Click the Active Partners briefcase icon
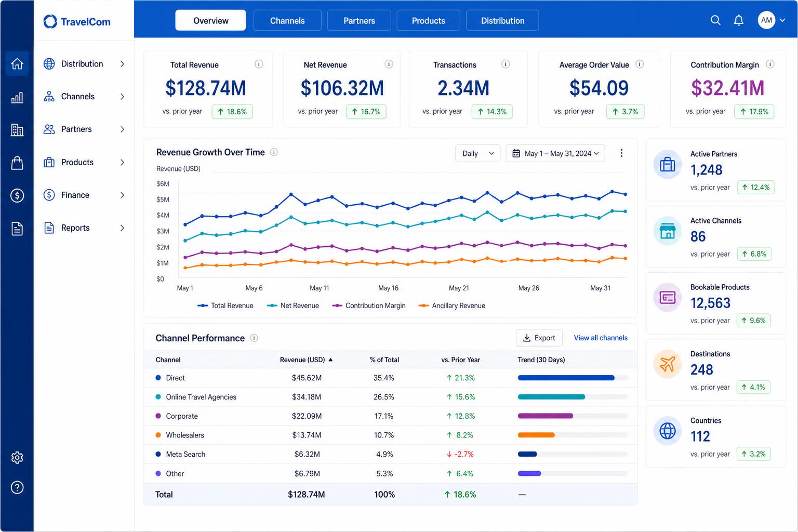Viewport: 798px width, 532px height. pos(667,165)
